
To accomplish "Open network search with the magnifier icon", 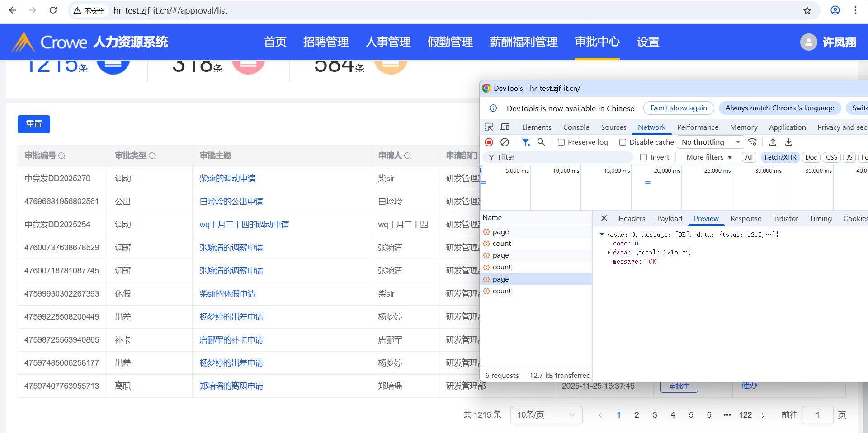I will tap(541, 142).
